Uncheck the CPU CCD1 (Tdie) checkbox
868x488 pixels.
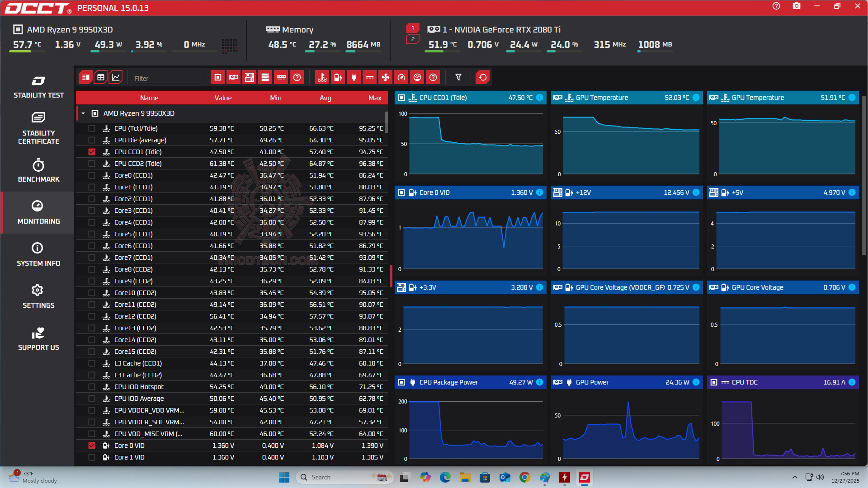(92, 152)
